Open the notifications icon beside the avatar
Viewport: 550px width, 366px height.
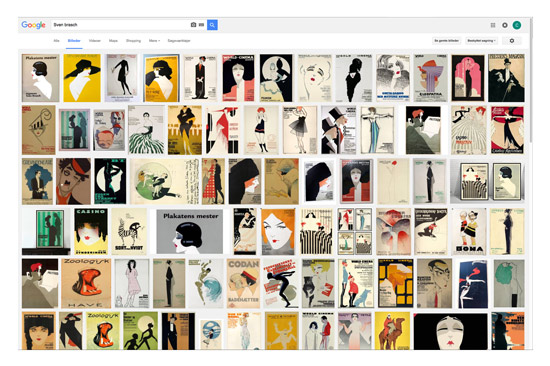[x=505, y=25]
